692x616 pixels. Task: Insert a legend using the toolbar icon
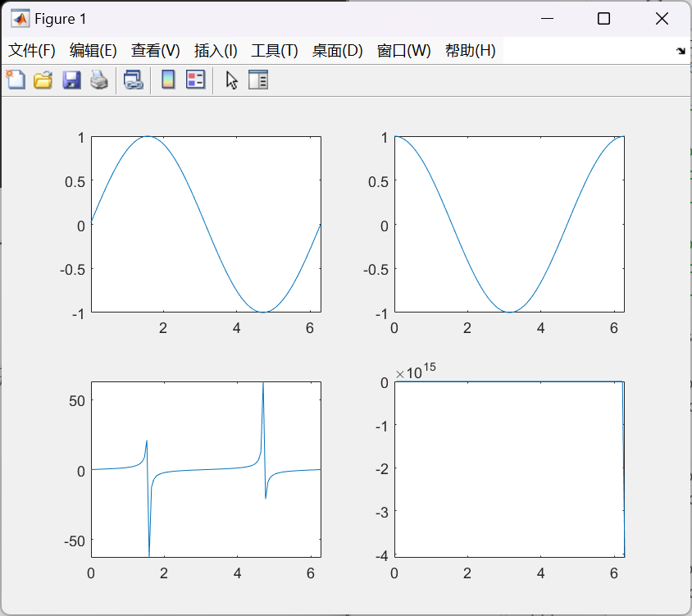tap(195, 80)
